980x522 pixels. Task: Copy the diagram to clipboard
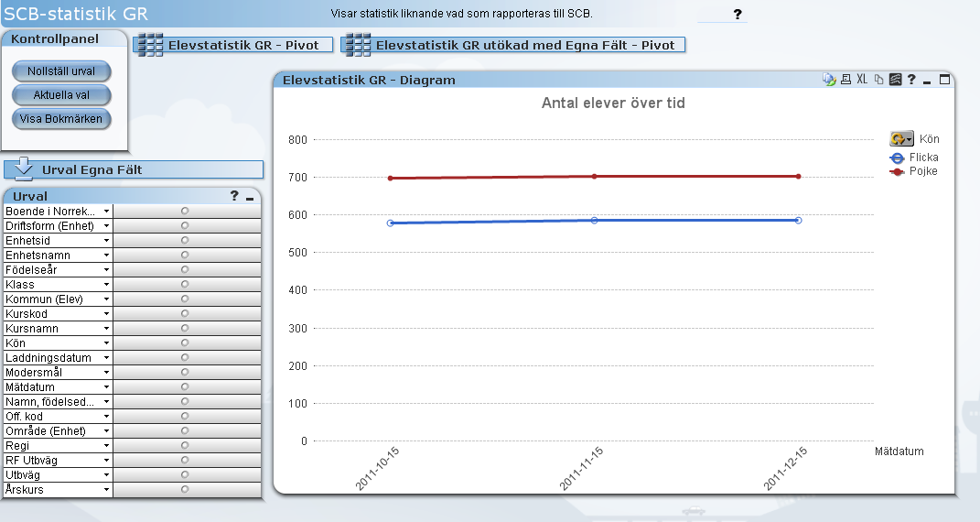878,80
